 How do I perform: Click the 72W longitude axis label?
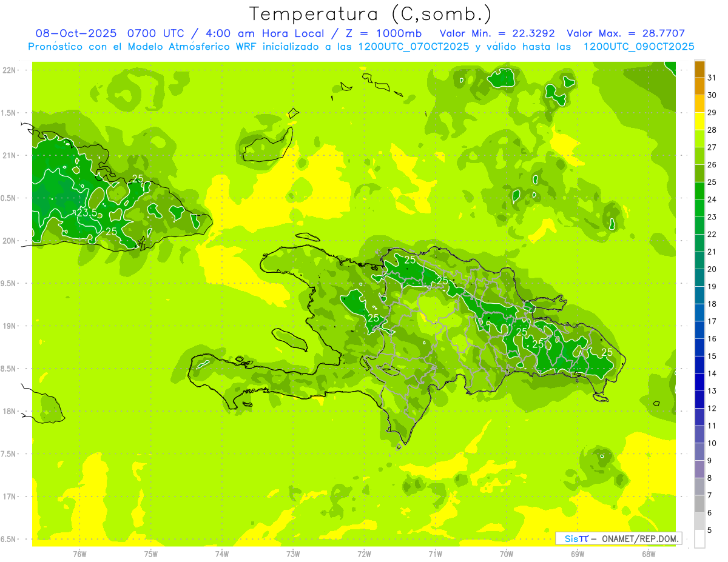pyautogui.click(x=364, y=554)
